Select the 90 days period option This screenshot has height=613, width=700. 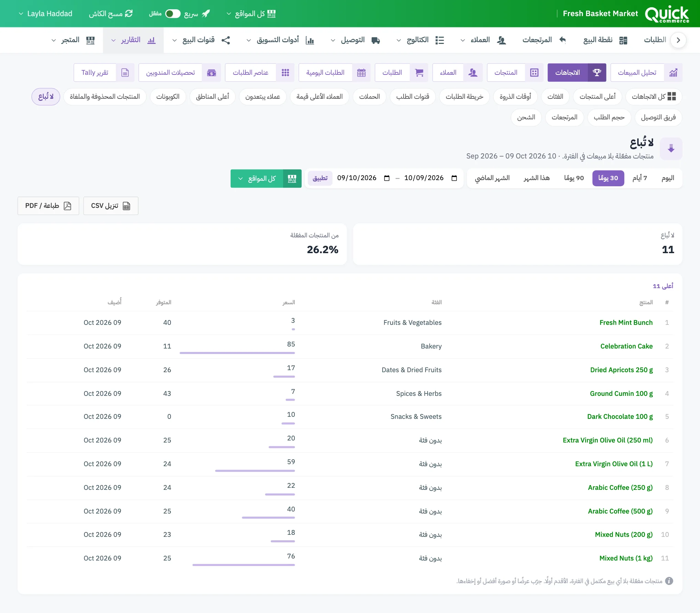click(574, 178)
